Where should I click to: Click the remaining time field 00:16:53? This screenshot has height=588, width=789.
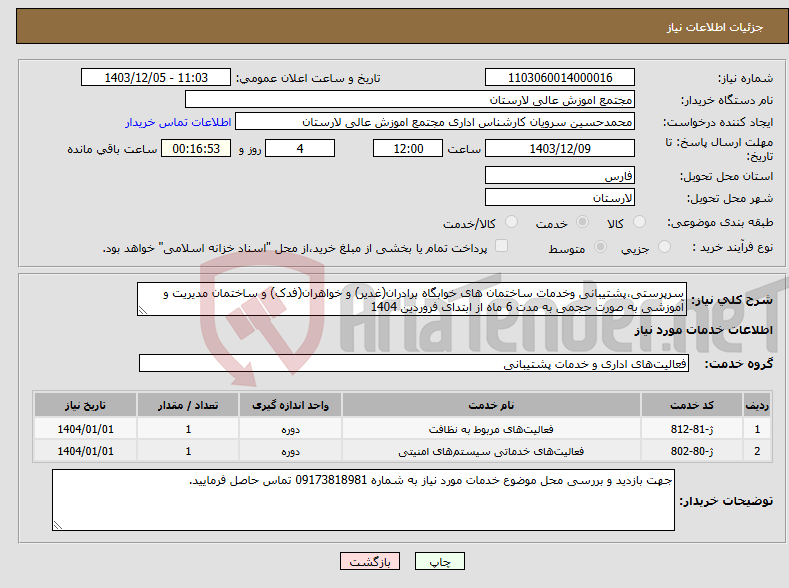point(196,148)
